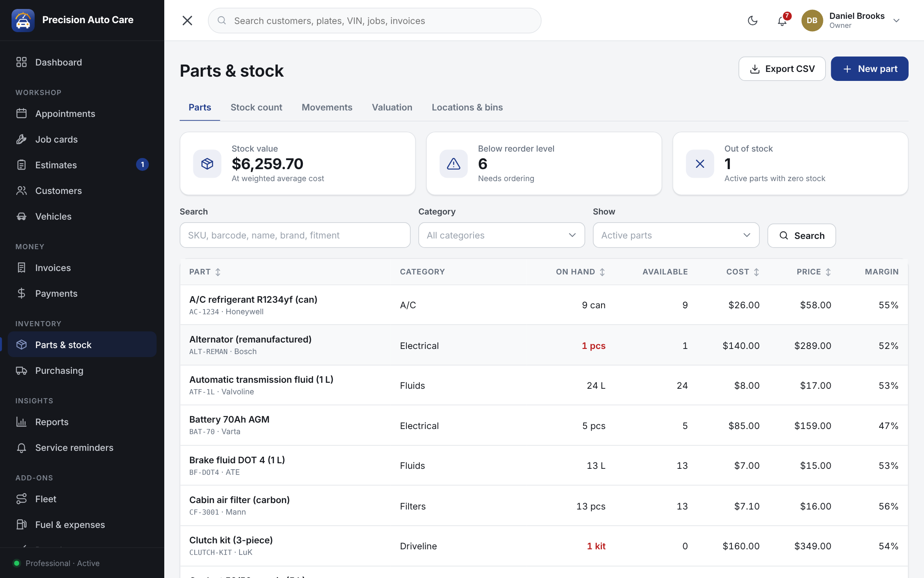
Task: Click the New part button
Action: coord(870,69)
